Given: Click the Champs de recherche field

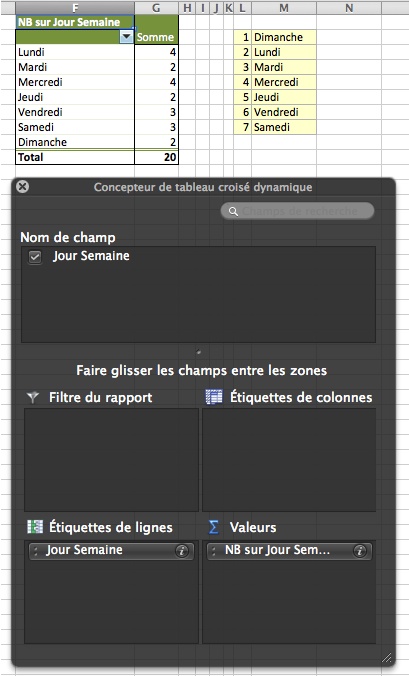Looking at the screenshot, I should point(297,211).
